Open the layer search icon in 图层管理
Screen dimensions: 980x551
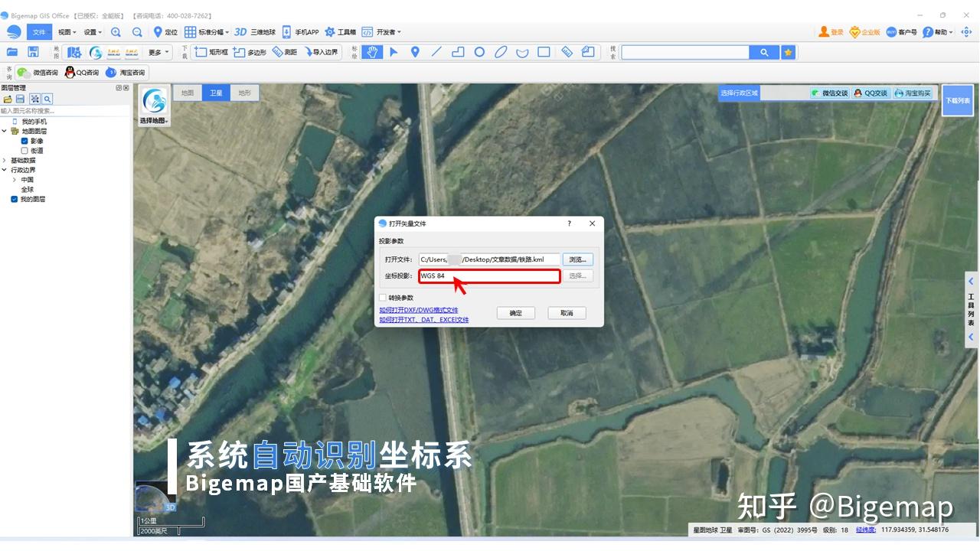coord(47,99)
